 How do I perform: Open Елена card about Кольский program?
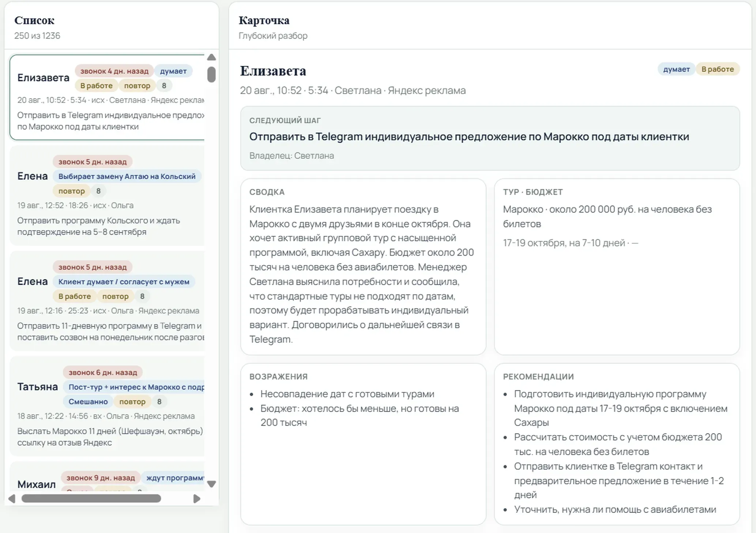107,196
